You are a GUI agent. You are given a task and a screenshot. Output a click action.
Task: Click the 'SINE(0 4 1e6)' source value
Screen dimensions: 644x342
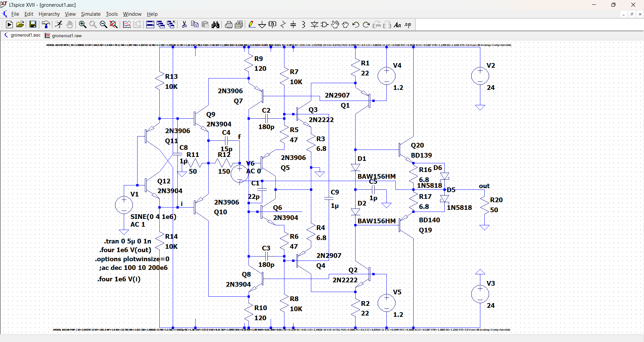coord(153,217)
